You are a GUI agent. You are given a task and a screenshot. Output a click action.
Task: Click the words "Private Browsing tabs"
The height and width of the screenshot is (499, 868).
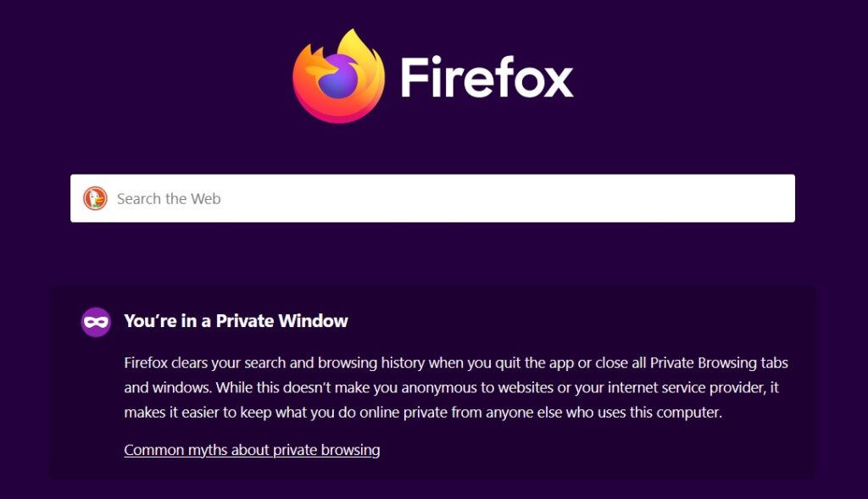pyautogui.click(x=712, y=363)
